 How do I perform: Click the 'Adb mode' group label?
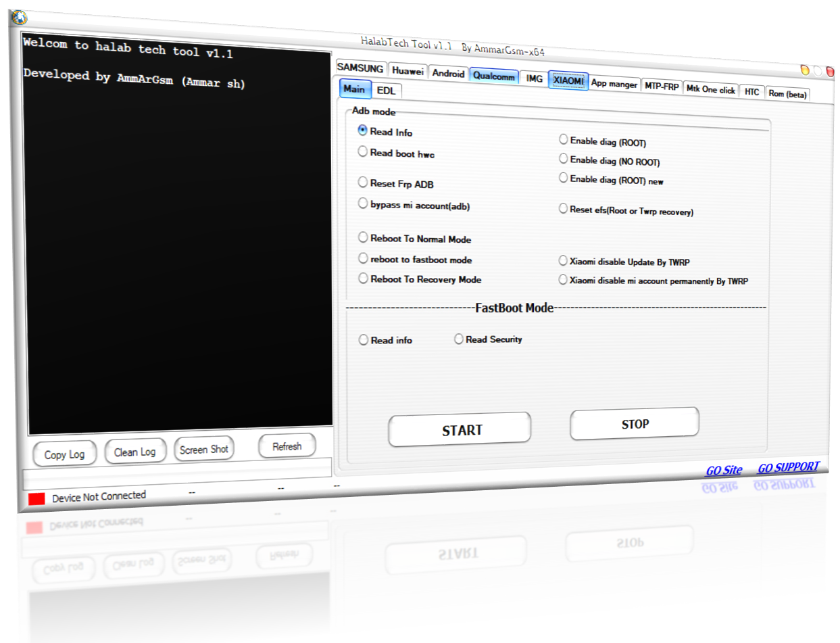click(374, 111)
